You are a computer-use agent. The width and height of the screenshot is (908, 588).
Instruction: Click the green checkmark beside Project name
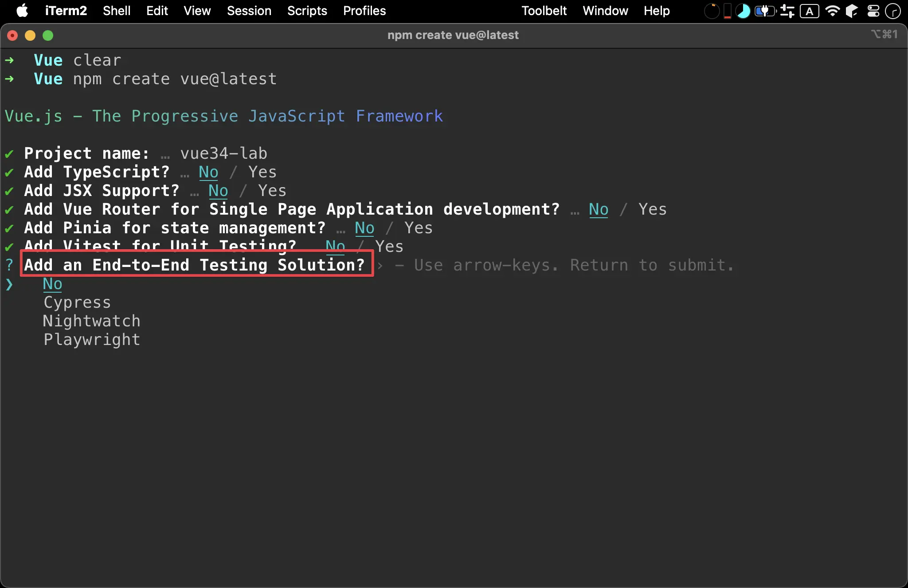(9, 154)
